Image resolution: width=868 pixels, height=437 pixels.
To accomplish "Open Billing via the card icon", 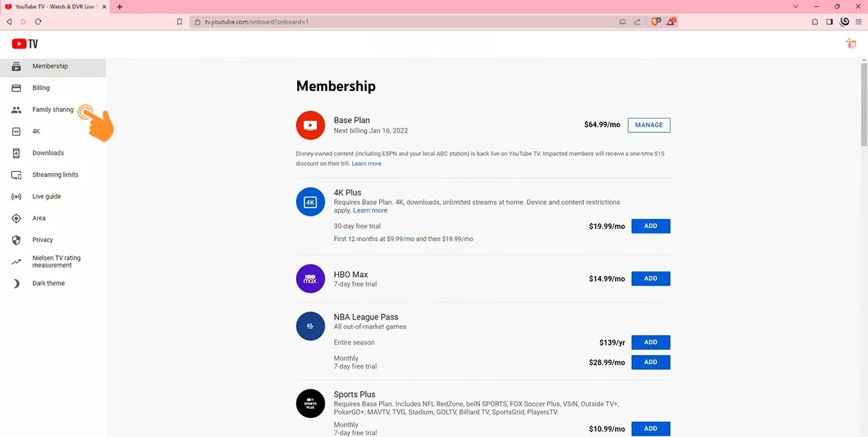I will click(x=16, y=88).
